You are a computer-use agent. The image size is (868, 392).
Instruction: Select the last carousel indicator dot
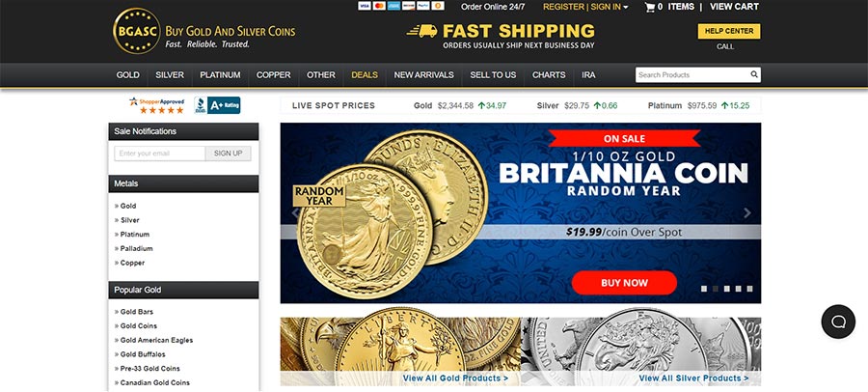click(x=749, y=289)
